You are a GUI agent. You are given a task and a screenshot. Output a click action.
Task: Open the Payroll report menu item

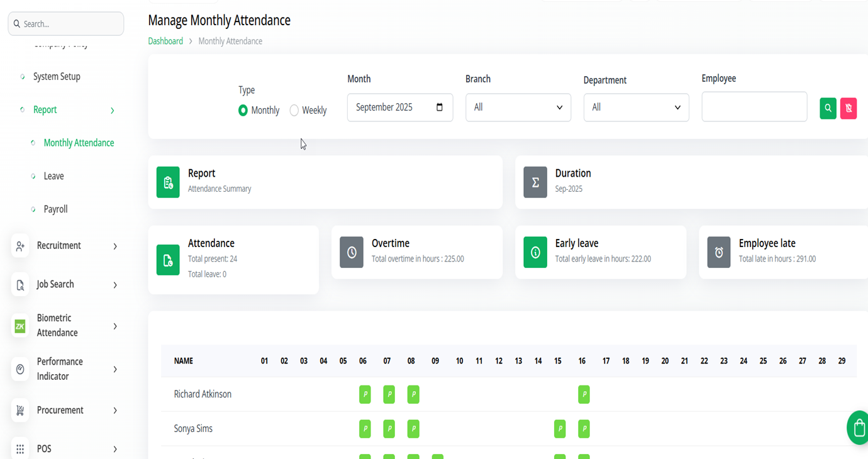click(x=55, y=209)
